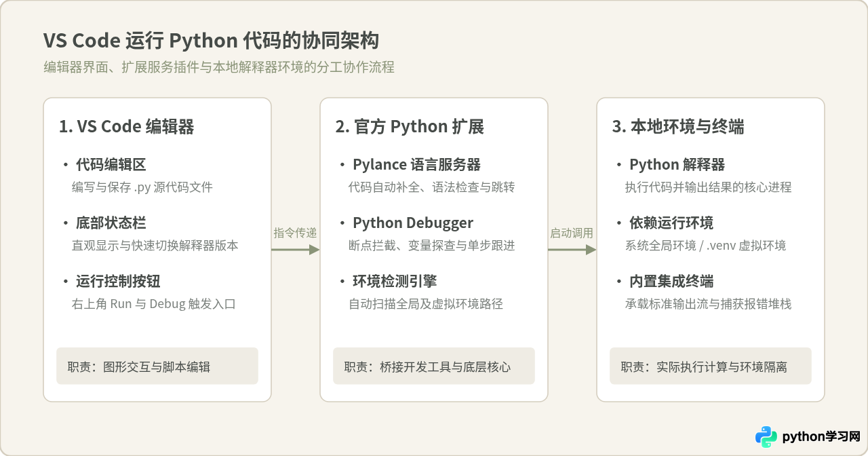Click the 依赖运行环境 item

tap(671, 223)
